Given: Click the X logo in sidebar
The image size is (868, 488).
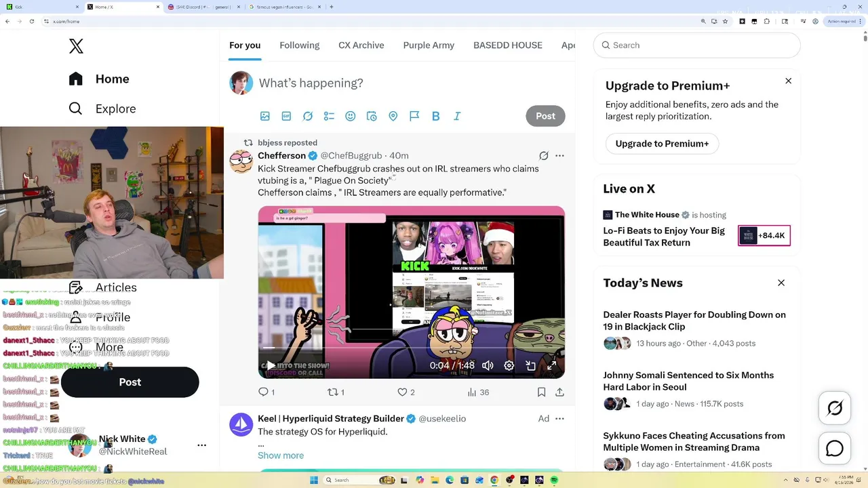Looking at the screenshot, I should 76,46.
